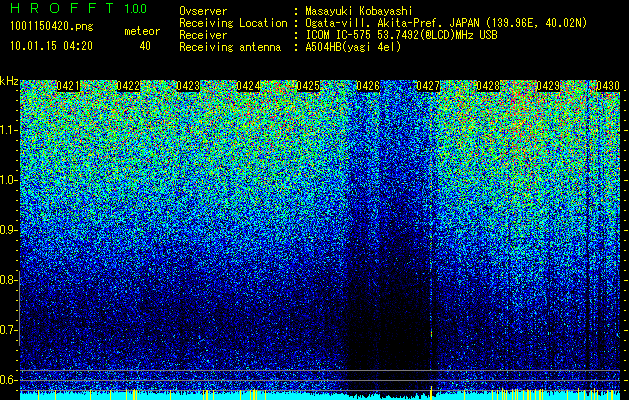
Task: Click the Receiver field label
Action: [203, 35]
